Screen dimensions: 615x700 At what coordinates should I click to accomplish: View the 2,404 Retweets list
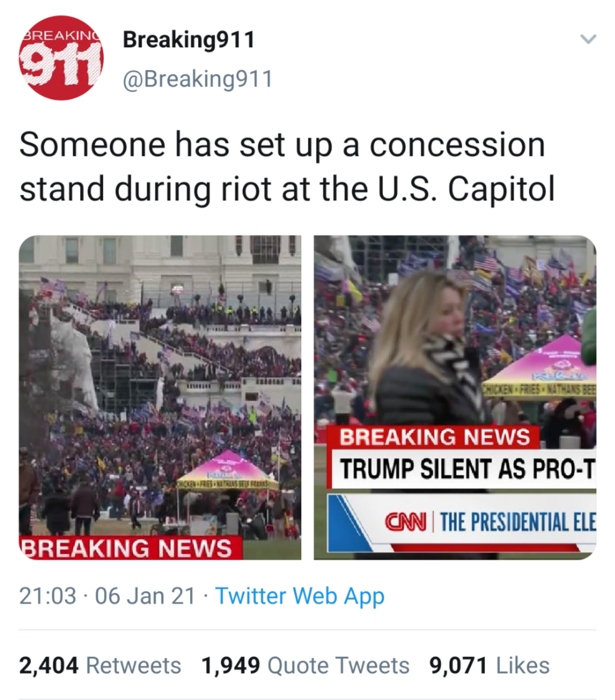tap(100, 665)
